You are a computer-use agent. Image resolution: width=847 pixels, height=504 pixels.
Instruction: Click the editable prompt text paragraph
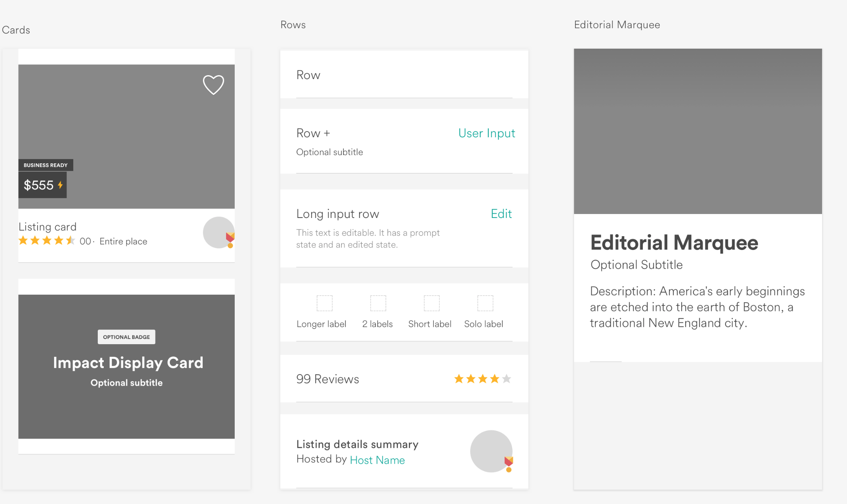368,239
